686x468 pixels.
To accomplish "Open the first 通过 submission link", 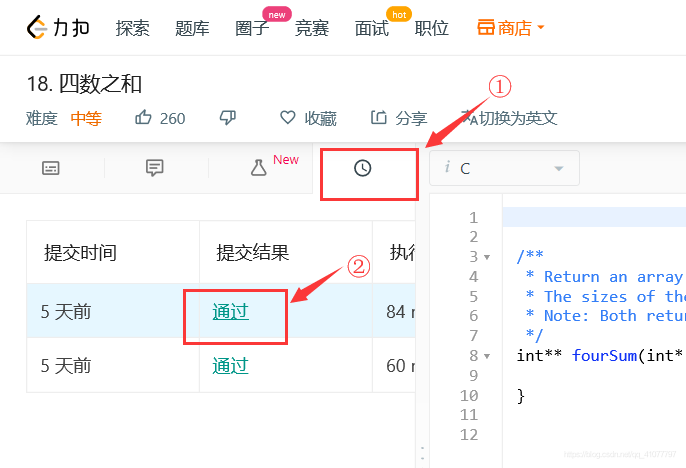I will [x=231, y=312].
